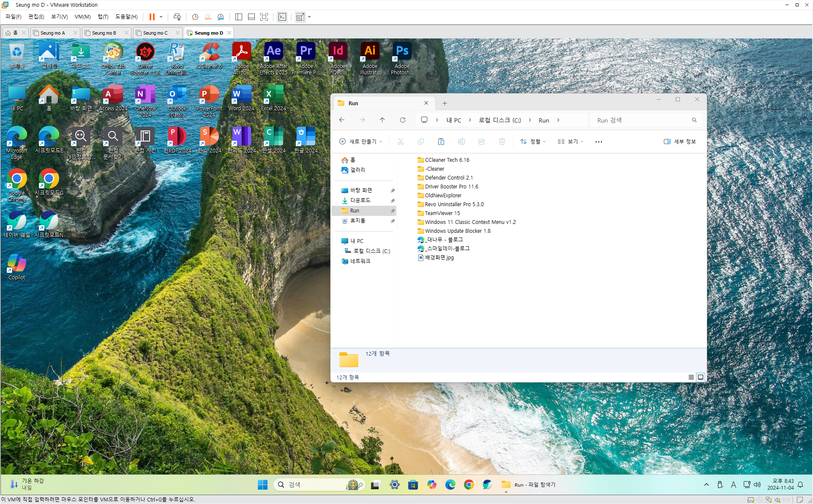Toggle the 세부 정보 details pane
The image size is (813, 504).
(x=679, y=142)
